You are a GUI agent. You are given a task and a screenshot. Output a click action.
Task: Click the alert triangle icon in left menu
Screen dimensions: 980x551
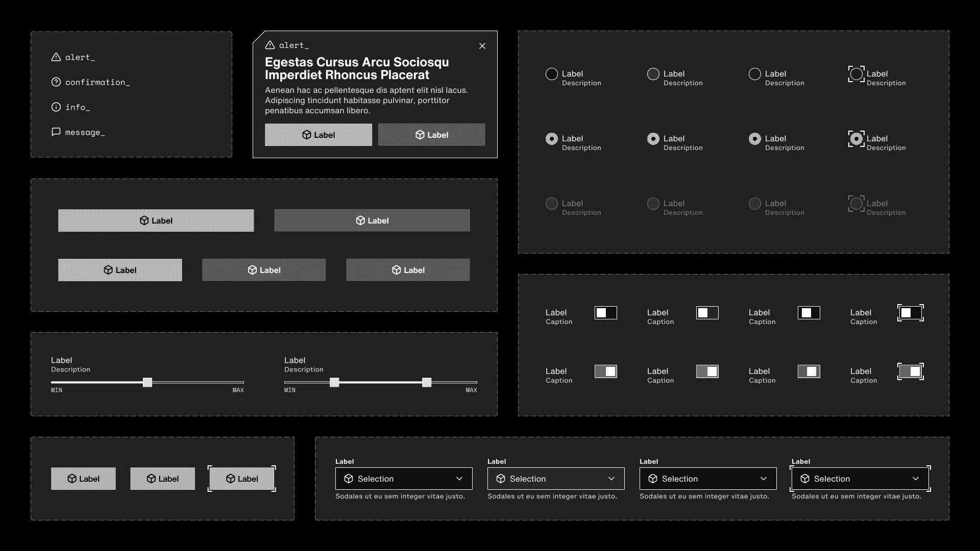coord(56,57)
